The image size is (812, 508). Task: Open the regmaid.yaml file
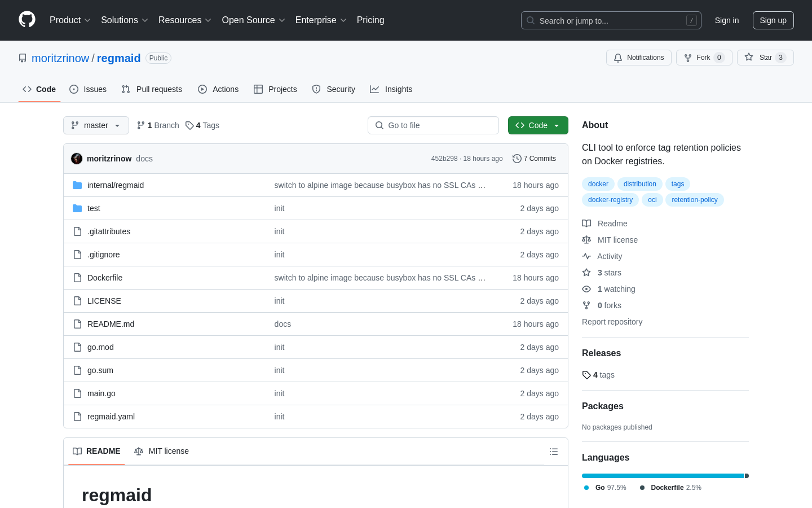click(x=111, y=417)
